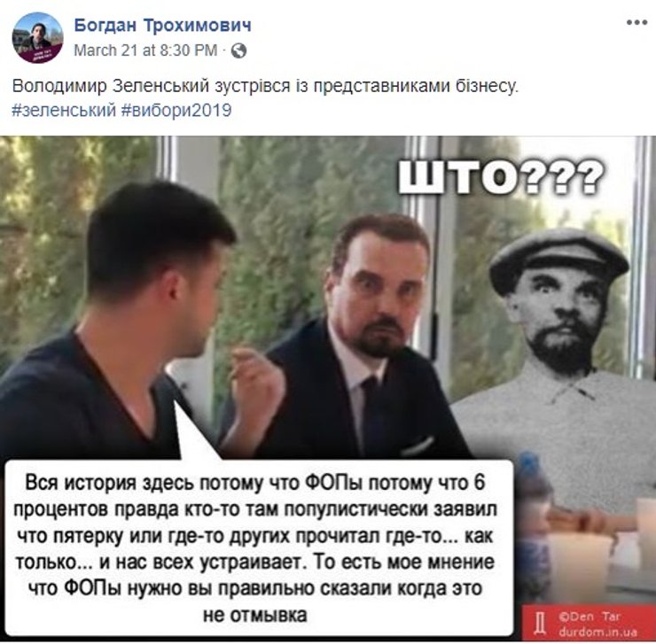This screenshot has width=656, height=644.
Task: Click the ШТО??? caption in the meme
Action: click(501, 178)
